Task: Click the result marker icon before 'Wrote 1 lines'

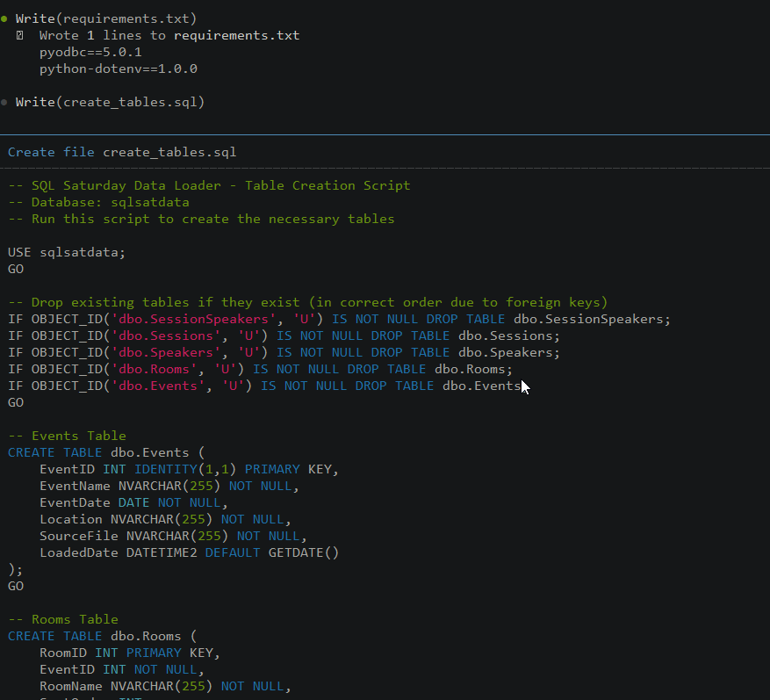Action: pyautogui.click(x=20, y=35)
